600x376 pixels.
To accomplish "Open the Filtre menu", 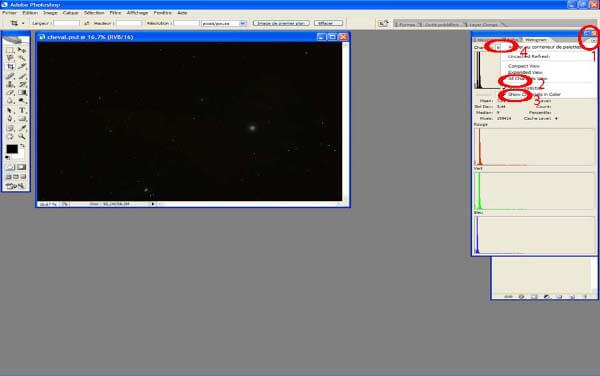I will point(115,13).
